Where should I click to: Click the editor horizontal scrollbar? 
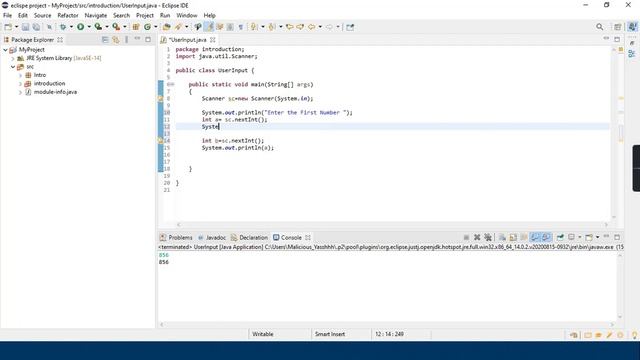(x=392, y=224)
